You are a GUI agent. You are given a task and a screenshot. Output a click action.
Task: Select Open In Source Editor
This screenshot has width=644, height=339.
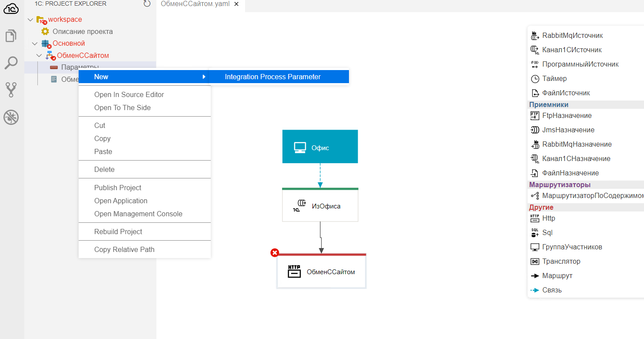coord(129,95)
